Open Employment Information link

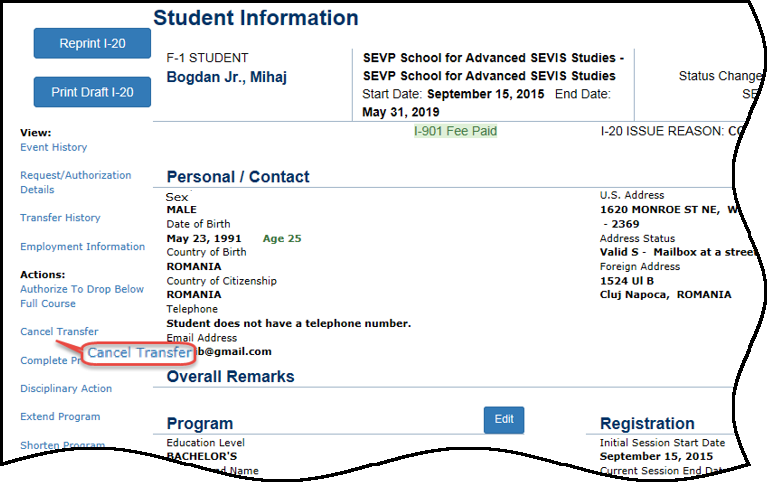[82, 246]
